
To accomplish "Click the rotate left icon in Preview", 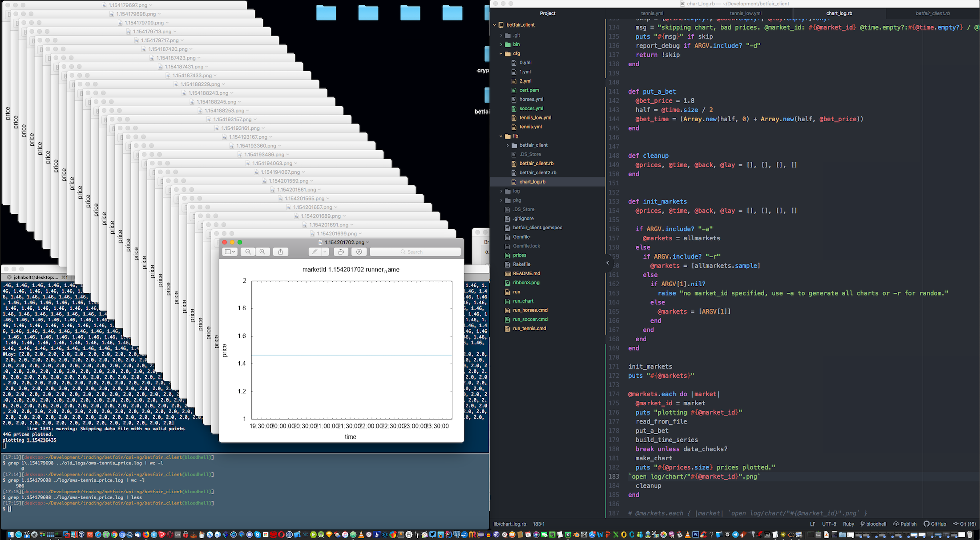I will 341,252.
